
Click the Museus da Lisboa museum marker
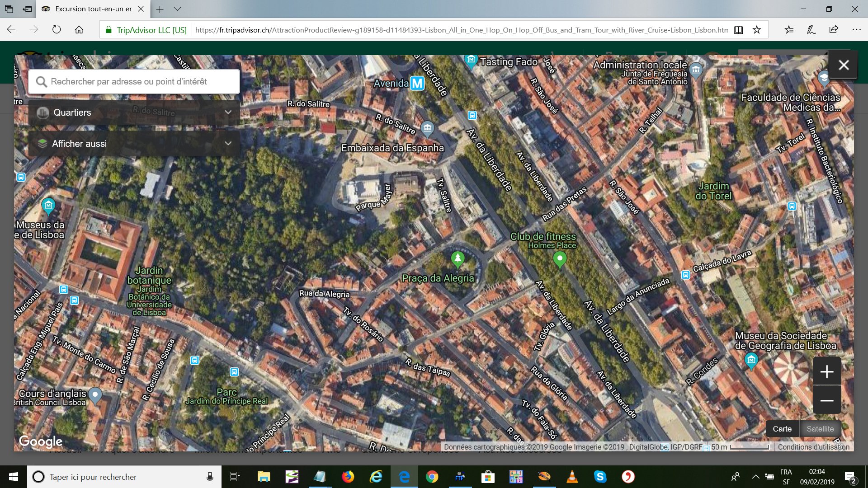(x=48, y=206)
